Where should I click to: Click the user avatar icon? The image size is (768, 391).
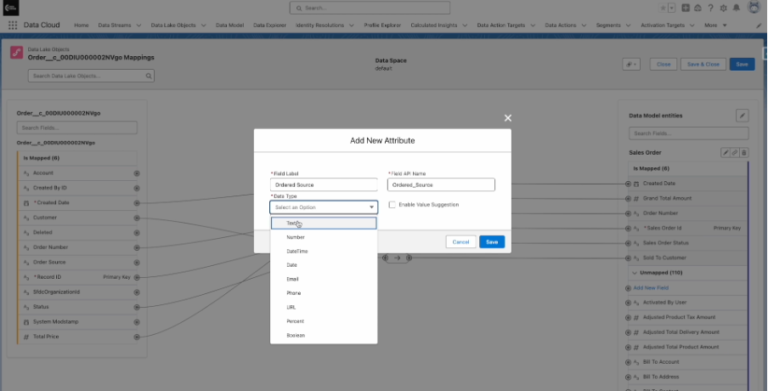(753, 7)
